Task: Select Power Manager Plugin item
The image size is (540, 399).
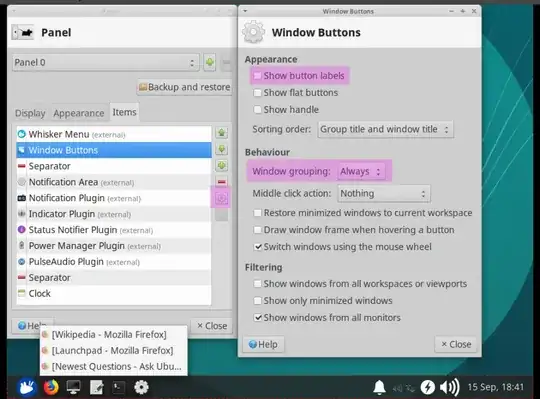Action: pos(114,246)
